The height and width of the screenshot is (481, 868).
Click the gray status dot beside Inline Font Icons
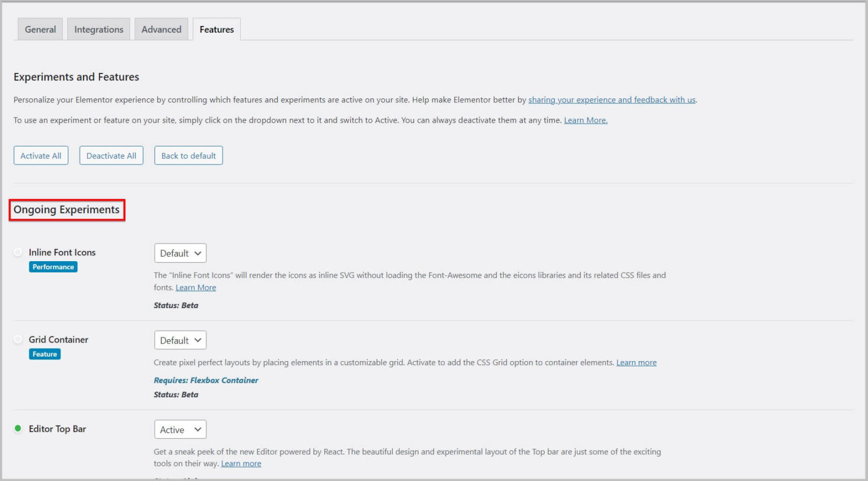point(18,252)
